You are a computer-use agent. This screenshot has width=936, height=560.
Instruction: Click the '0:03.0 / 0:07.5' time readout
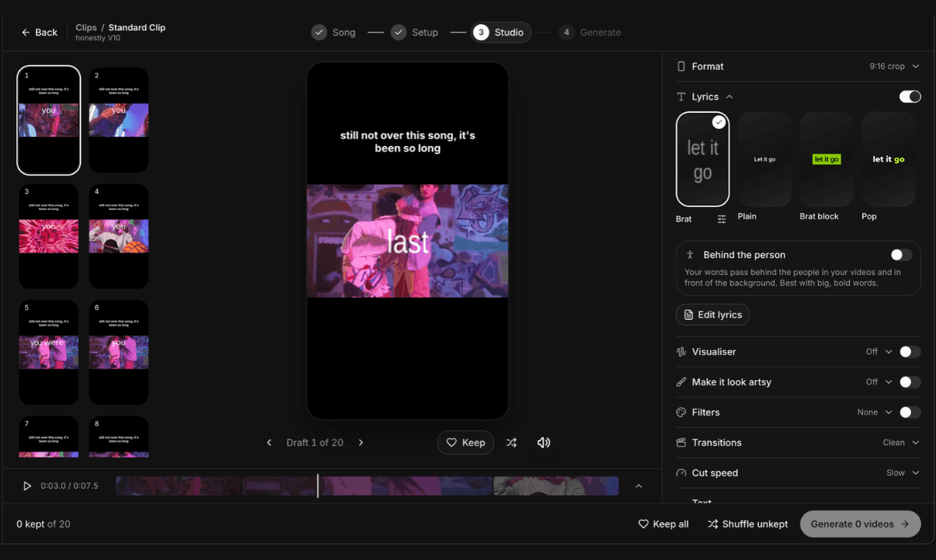pyautogui.click(x=69, y=486)
